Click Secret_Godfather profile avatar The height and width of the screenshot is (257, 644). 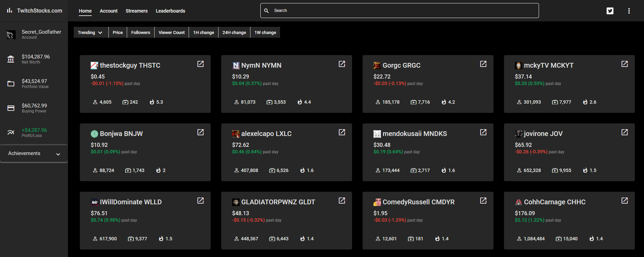click(11, 34)
